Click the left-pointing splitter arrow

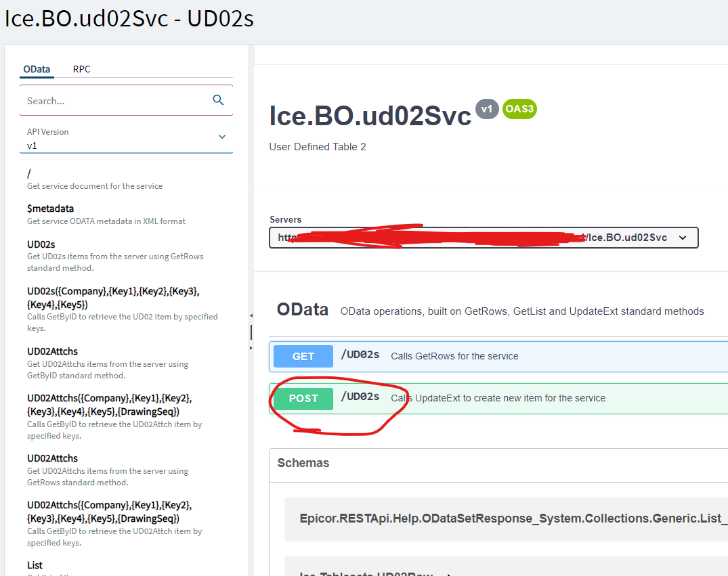pos(251,315)
